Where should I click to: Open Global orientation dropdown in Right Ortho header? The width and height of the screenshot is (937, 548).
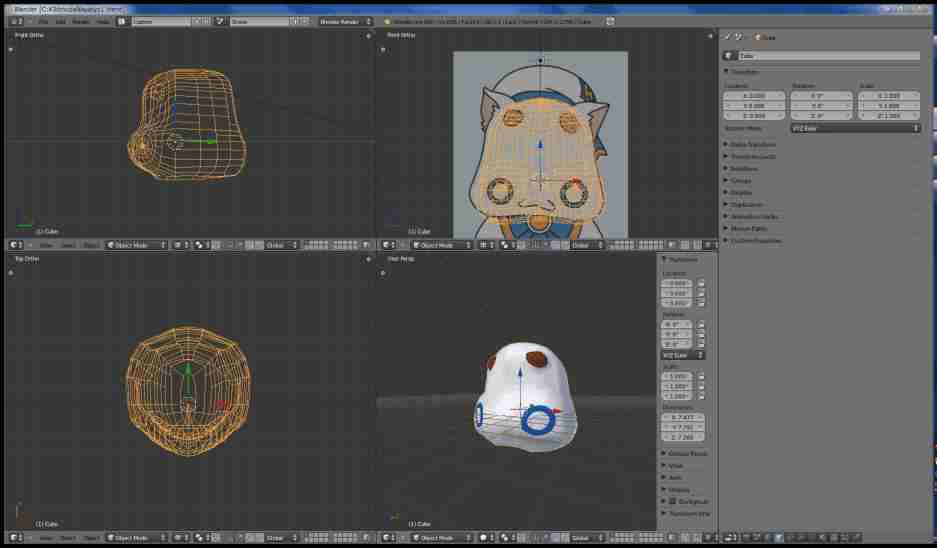tap(281, 245)
